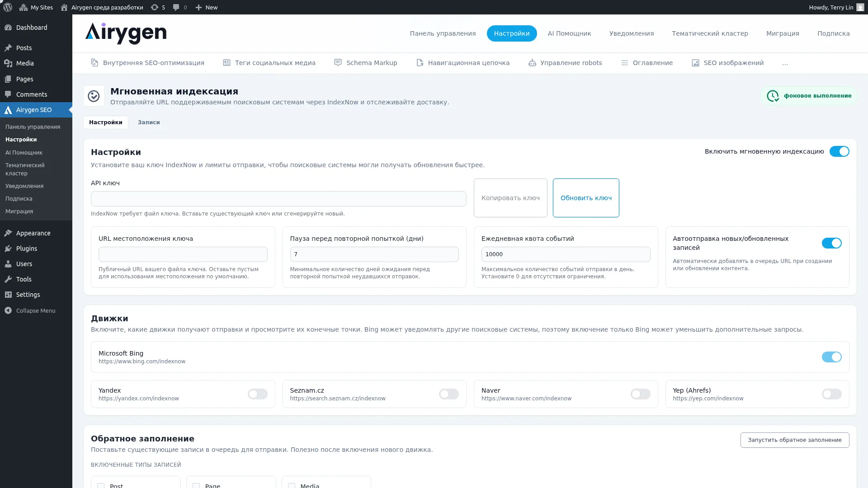Click the robots management icon
Image resolution: width=868 pixels, height=488 pixels.
[x=532, y=63]
